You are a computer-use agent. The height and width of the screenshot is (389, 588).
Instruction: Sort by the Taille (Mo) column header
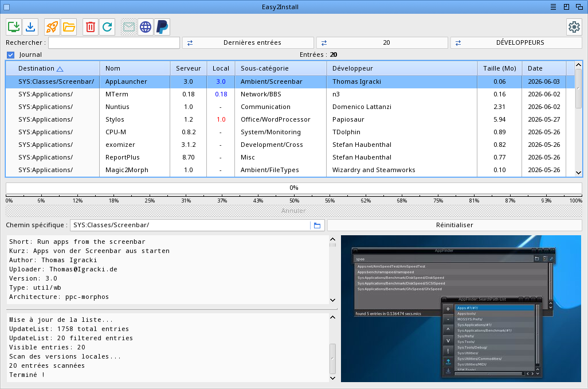pos(500,68)
